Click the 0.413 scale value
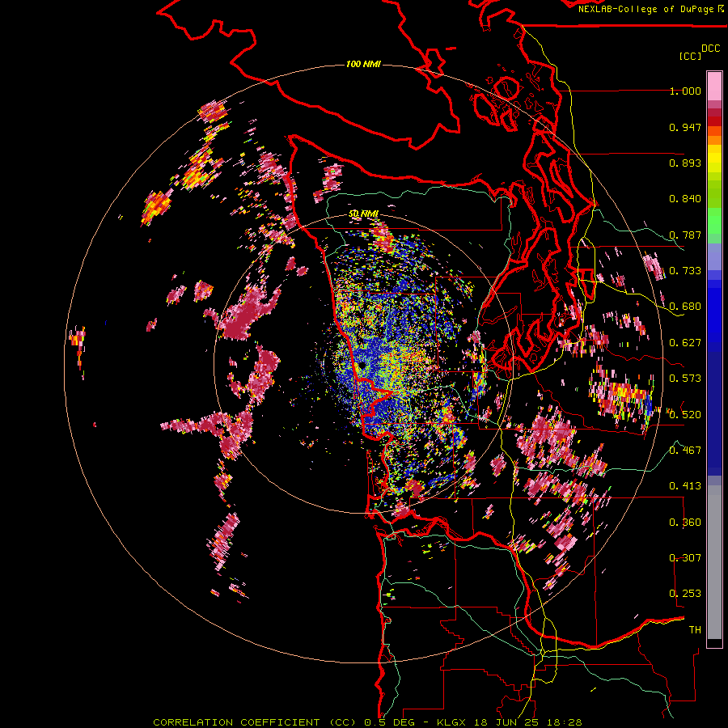This screenshot has width=728, height=728. 685,486
